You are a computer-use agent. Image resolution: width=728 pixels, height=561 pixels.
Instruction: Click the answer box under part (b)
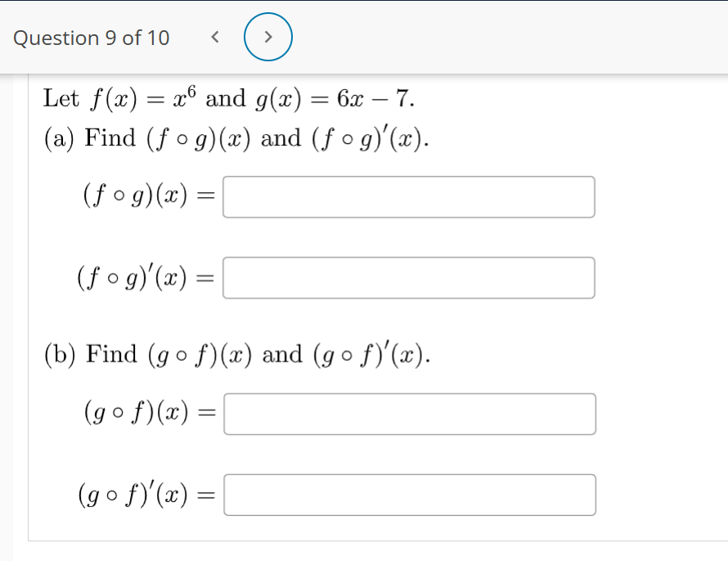point(411,414)
